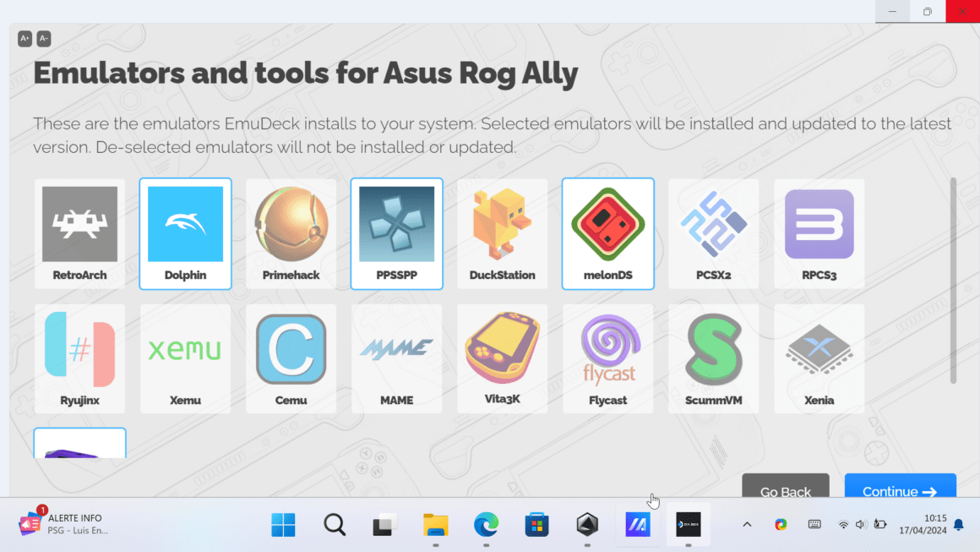Open Microsoft Store from the taskbar
Viewport: 980px width, 552px height.
(x=536, y=524)
